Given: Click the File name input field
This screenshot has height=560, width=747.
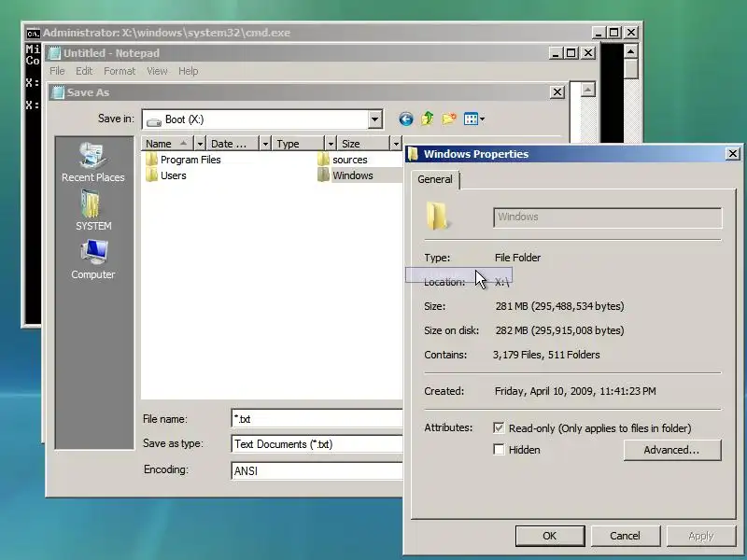Looking at the screenshot, I should click(317, 418).
